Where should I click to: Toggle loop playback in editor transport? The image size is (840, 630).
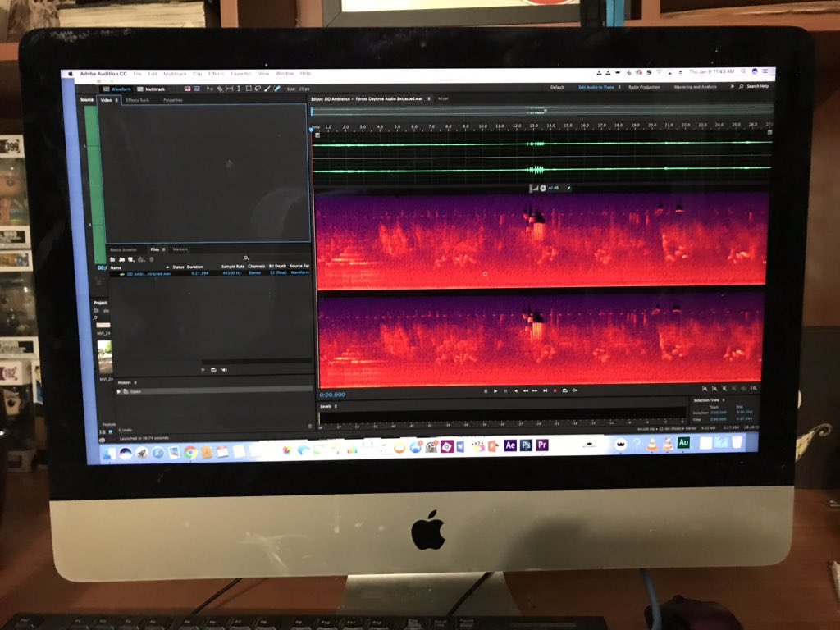(x=564, y=390)
